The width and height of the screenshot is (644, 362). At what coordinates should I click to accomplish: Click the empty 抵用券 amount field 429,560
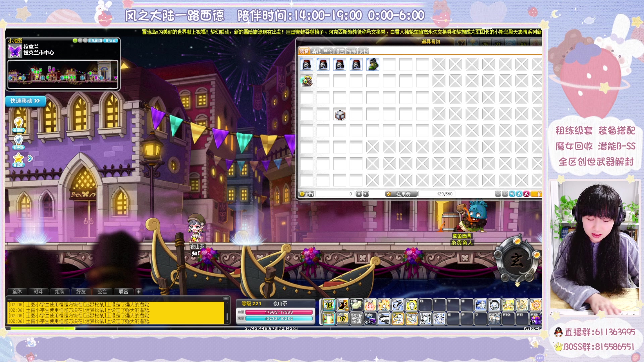(x=437, y=194)
